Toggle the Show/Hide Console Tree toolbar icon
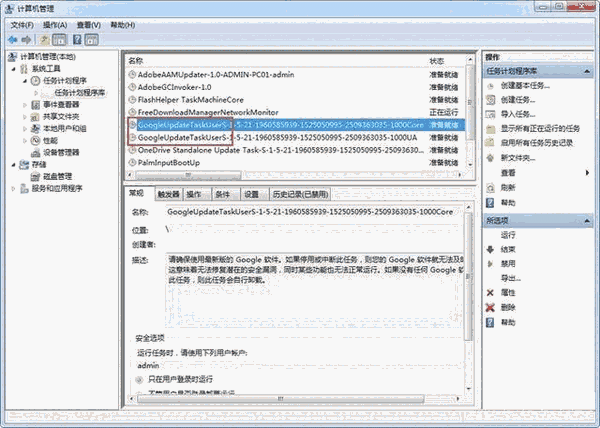This screenshot has height=428, width=600. point(59,39)
